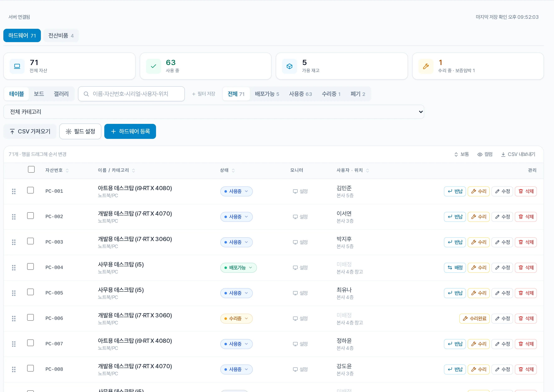554x392 pixels.
Task: Click the 하드웨어 등록 button
Action: pyautogui.click(x=130, y=132)
